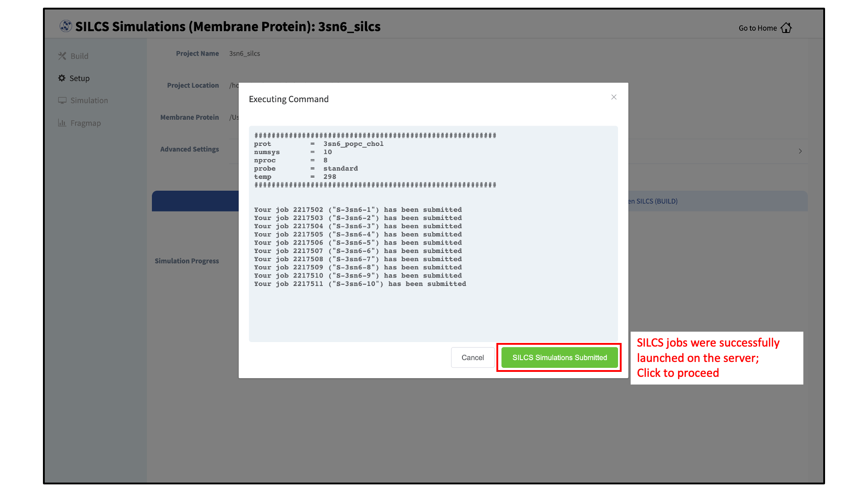
Task: Click the Simulation Progress label
Action: [x=187, y=261]
